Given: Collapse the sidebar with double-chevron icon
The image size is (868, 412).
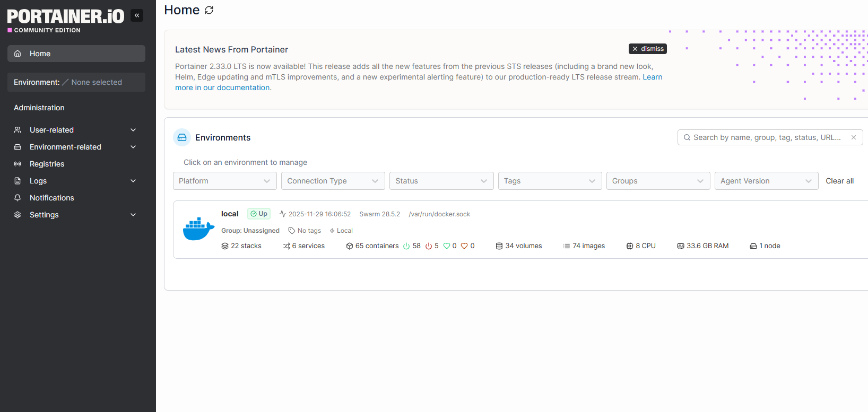Looking at the screenshot, I should click(x=137, y=15).
